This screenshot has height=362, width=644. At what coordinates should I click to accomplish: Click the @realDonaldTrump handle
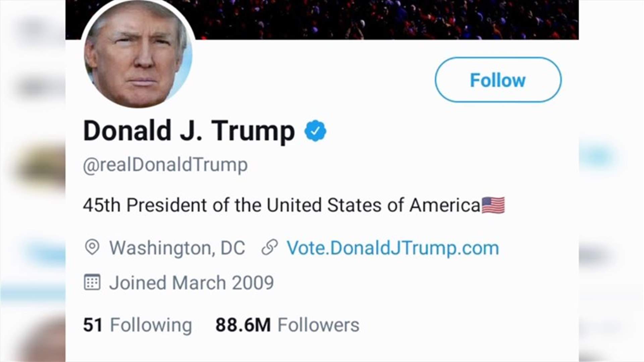tap(165, 165)
